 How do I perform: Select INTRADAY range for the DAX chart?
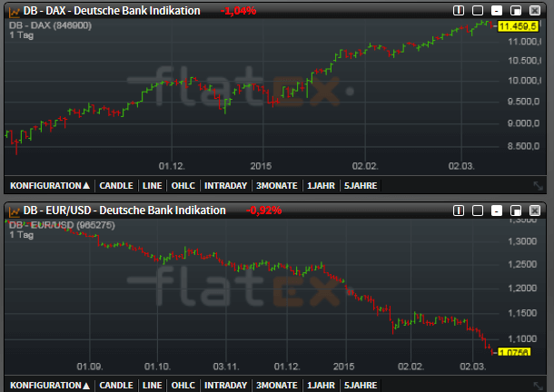click(x=225, y=185)
